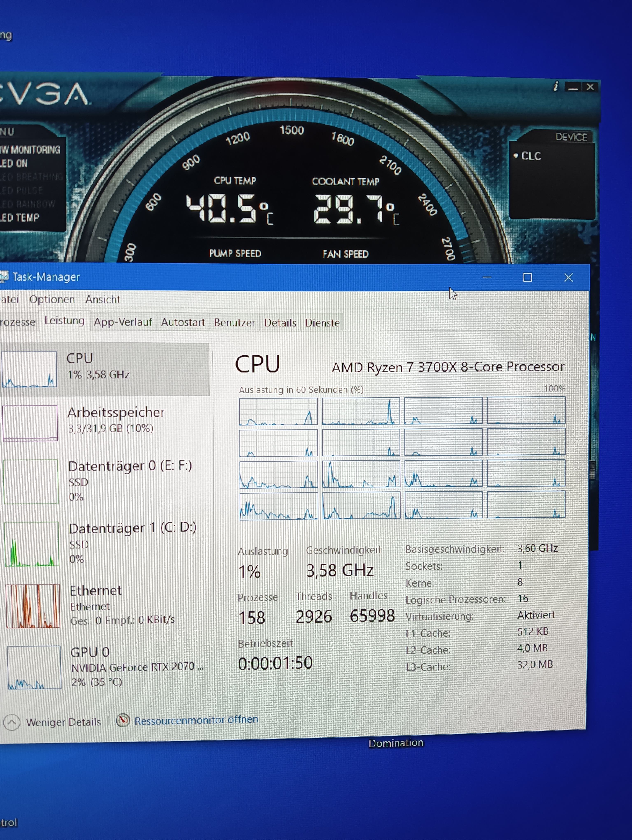Switch to the App-Verlauf tab

[x=123, y=322]
